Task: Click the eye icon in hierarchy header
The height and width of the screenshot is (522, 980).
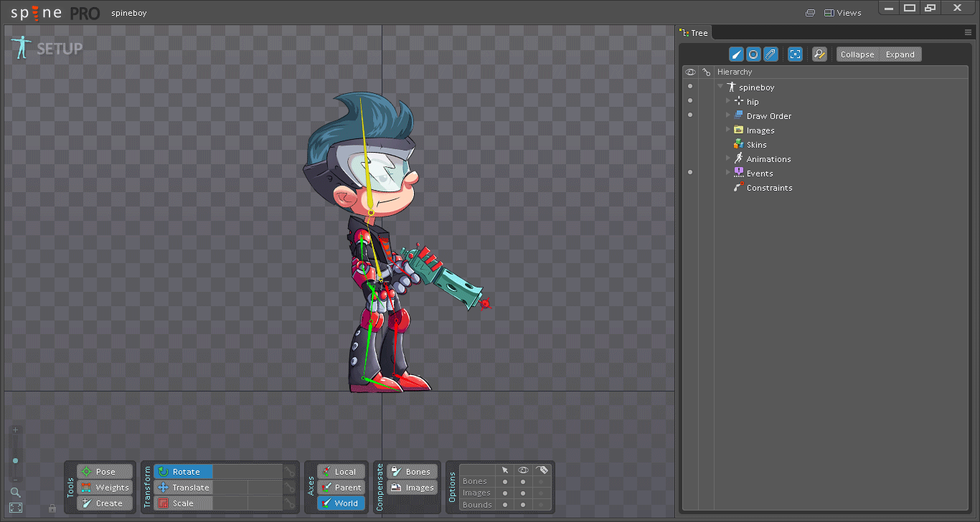Action: coord(691,72)
